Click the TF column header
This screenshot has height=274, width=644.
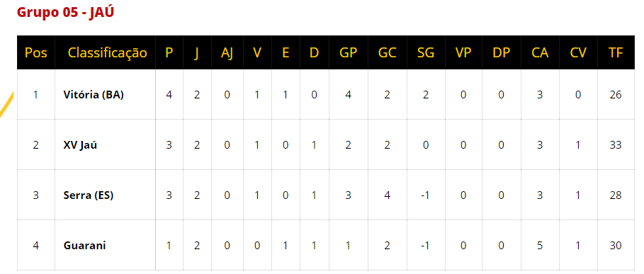[x=616, y=52]
